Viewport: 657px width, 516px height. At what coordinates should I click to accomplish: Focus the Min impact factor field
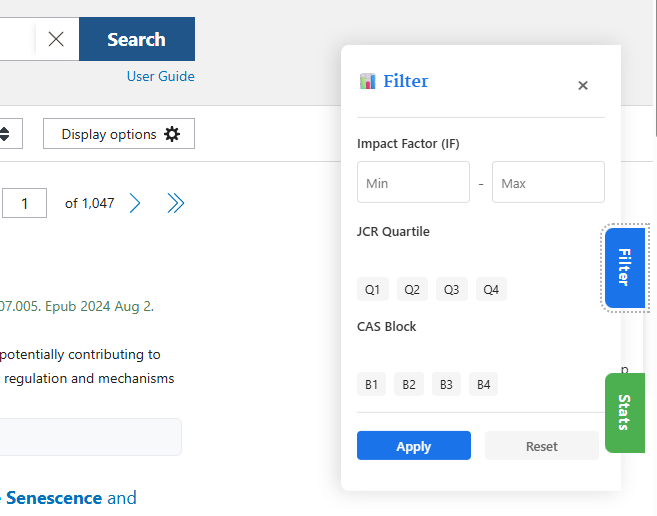413,182
